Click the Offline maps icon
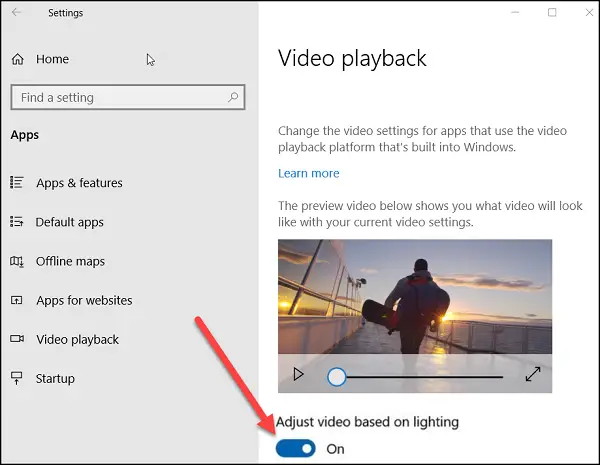Viewport: 600px width, 465px height. pos(17,261)
